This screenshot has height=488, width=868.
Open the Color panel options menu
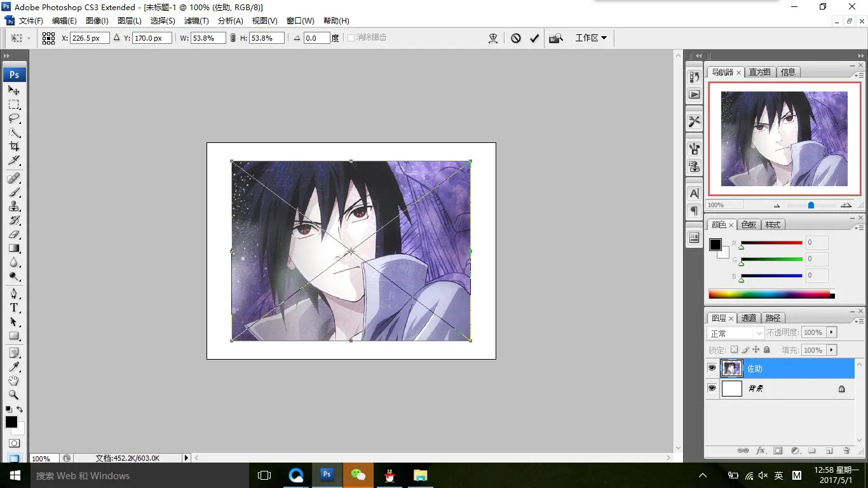[x=859, y=227]
